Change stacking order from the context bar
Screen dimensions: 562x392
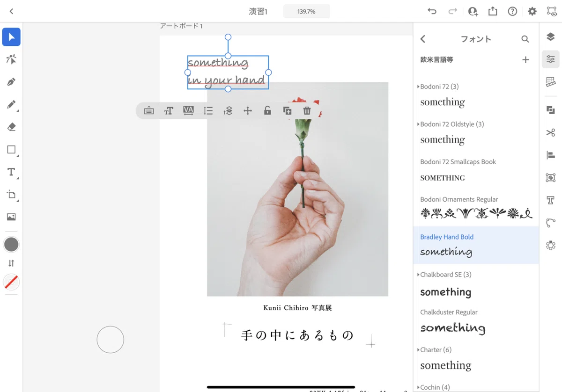pyautogui.click(x=228, y=111)
